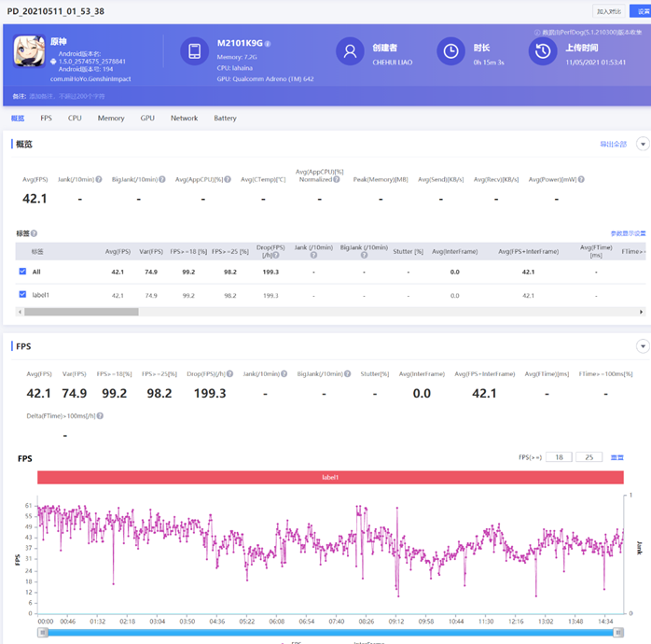Click the upload time history icon
The width and height of the screenshot is (651, 644).
click(542, 51)
